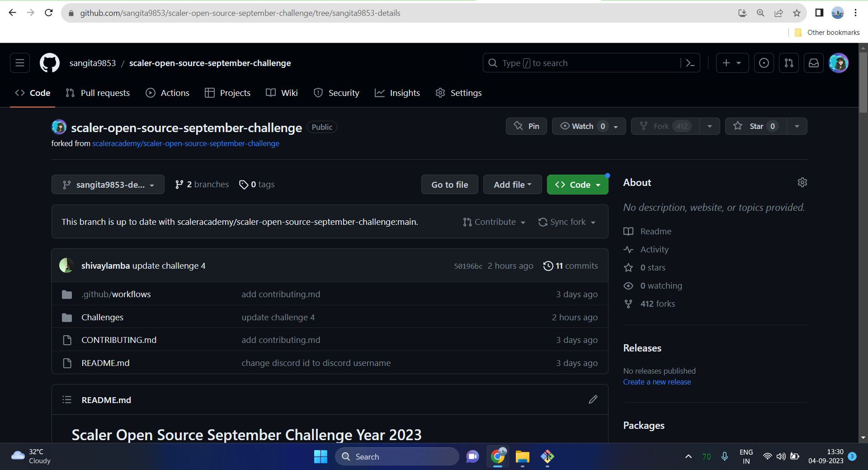Open the repository Settings tab
The width and height of the screenshot is (868, 470).
click(458, 93)
